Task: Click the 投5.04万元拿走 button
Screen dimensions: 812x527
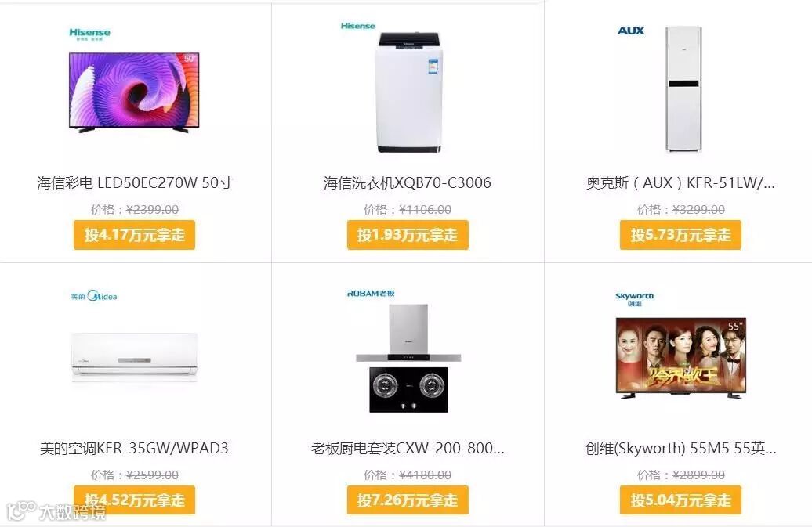Action: click(680, 500)
